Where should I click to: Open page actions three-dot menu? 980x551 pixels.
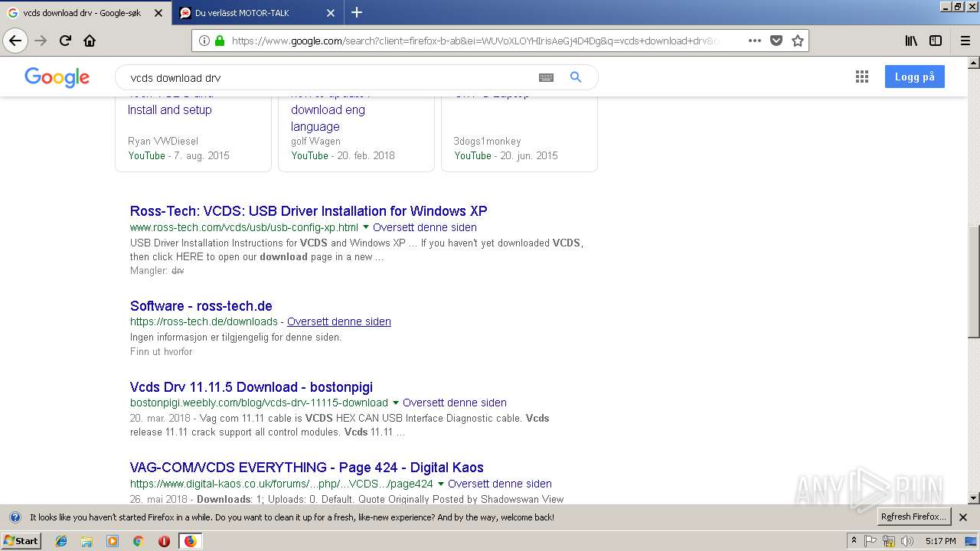pos(754,41)
